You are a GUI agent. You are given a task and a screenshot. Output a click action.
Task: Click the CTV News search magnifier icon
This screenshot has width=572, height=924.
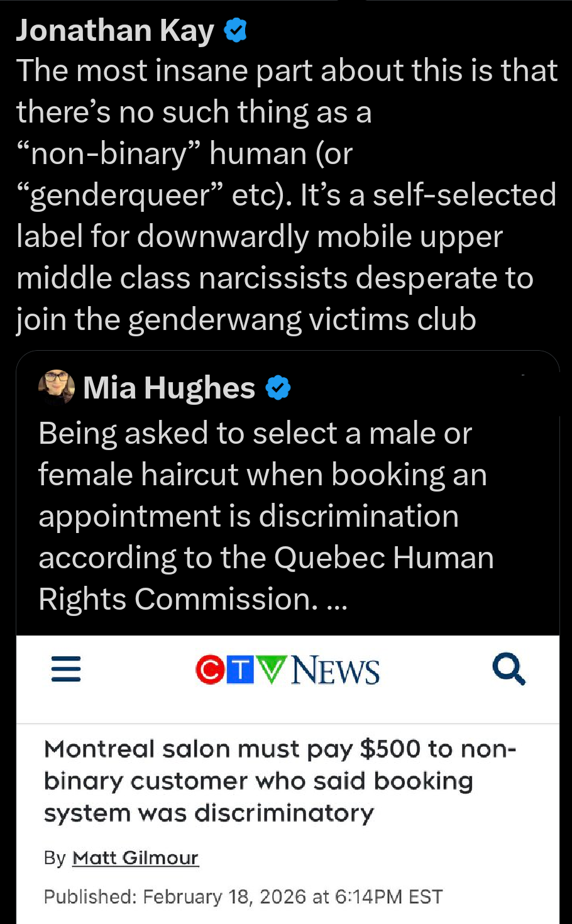509,668
